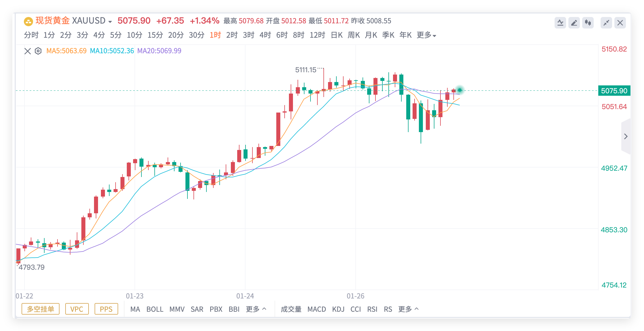Expand 更多 timeframe options dropdown
The width and height of the screenshot is (644, 331).
pyautogui.click(x=426, y=35)
